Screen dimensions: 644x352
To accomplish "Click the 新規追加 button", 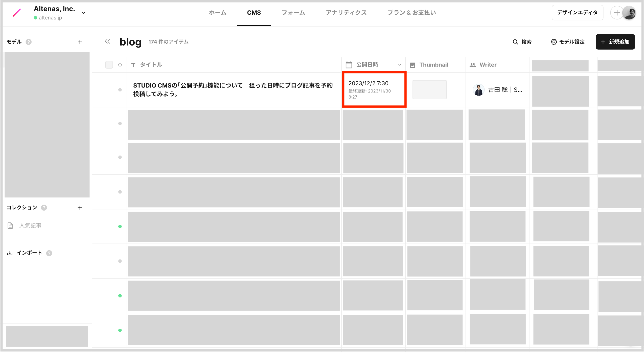I will [x=615, y=42].
